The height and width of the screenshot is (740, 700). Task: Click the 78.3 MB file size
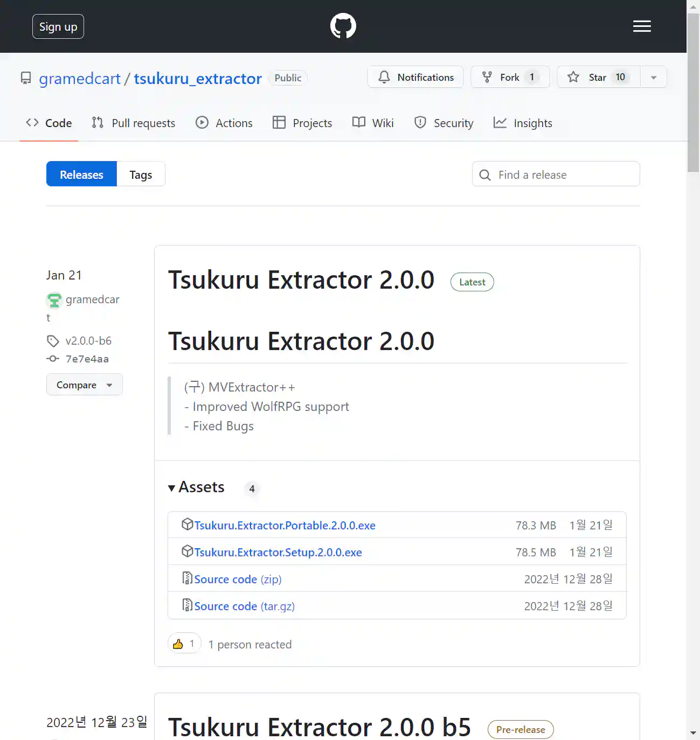[x=536, y=525]
